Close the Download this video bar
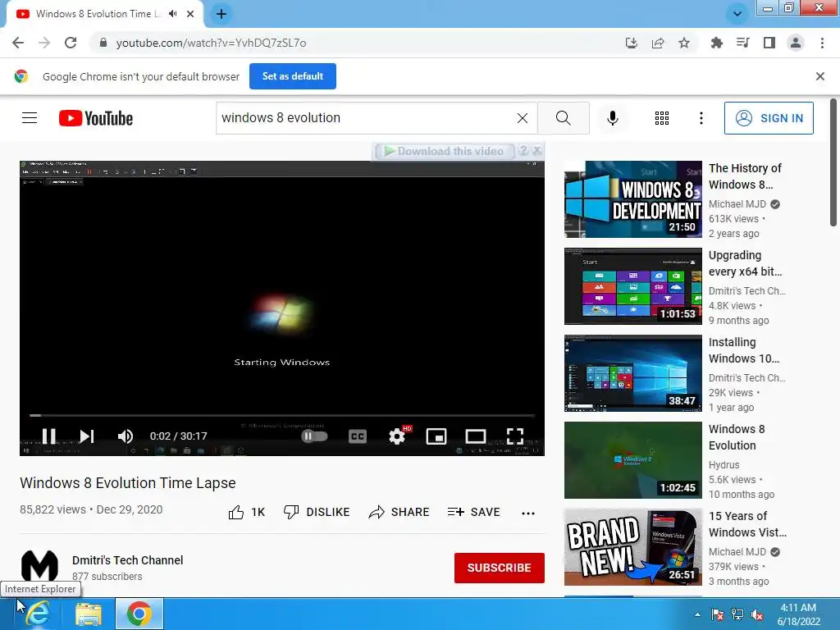 pyautogui.click(x=537, y=151)
